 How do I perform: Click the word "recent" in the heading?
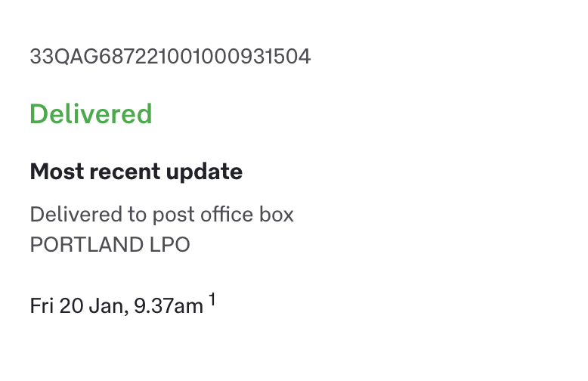click(x=114, y=172)
